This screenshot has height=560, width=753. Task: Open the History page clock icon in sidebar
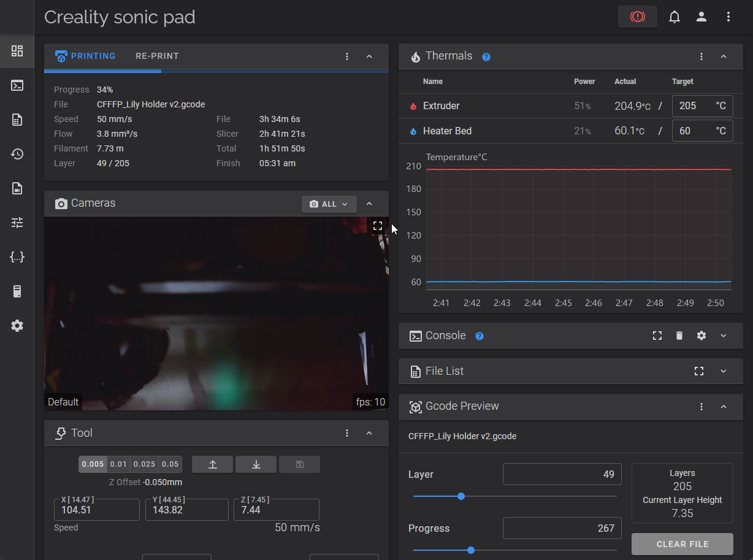click(x=17, y=154)
